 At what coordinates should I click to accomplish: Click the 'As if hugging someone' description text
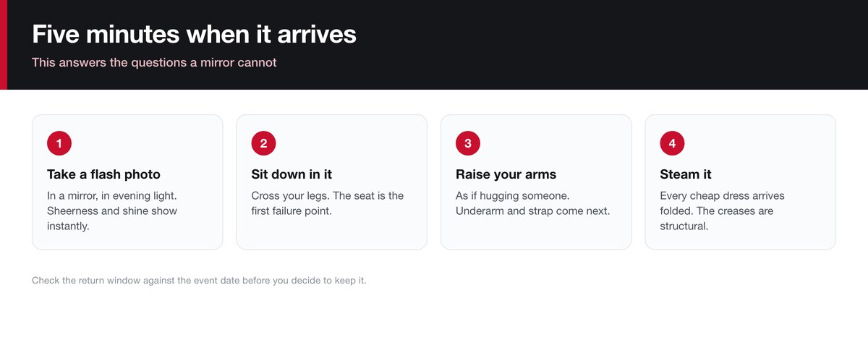[532, 203]
